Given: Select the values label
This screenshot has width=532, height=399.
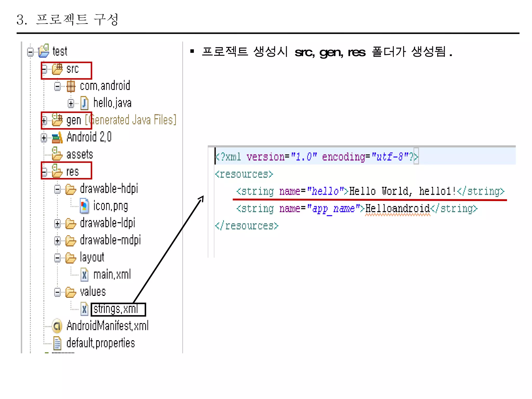Looking at the screenshot, I should click(93, 292).
